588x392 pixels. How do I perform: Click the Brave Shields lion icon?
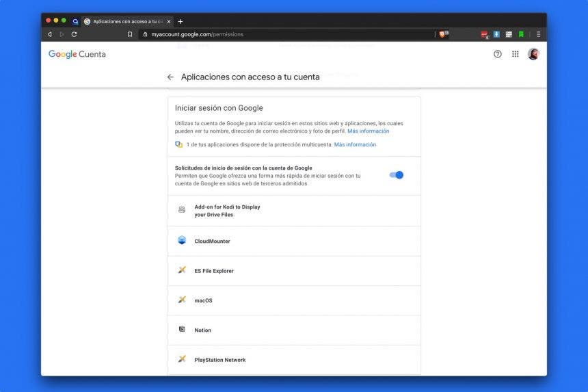click(443, 34)
